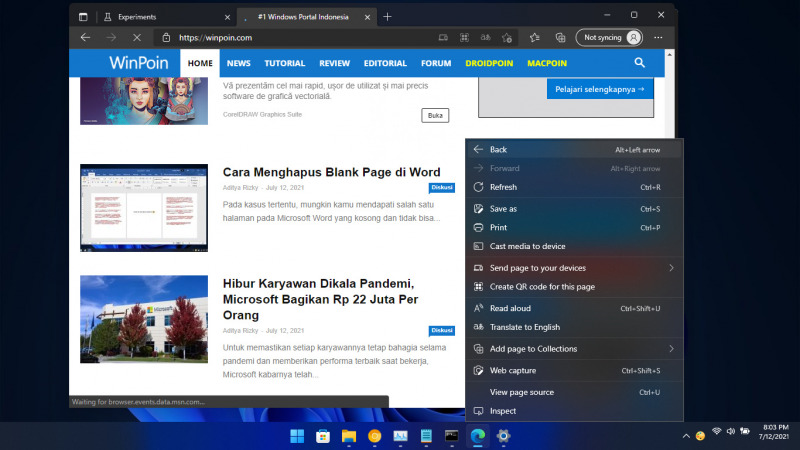Image resolution: width=800 pixels, height=450 pixels.
Task: Select Read aloud in context menu
Action: coord(574,308)
